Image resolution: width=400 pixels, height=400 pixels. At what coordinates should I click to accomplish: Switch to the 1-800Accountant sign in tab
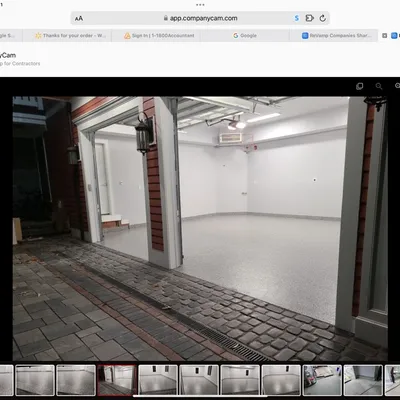pyautogui.click(x=159, y=35)
